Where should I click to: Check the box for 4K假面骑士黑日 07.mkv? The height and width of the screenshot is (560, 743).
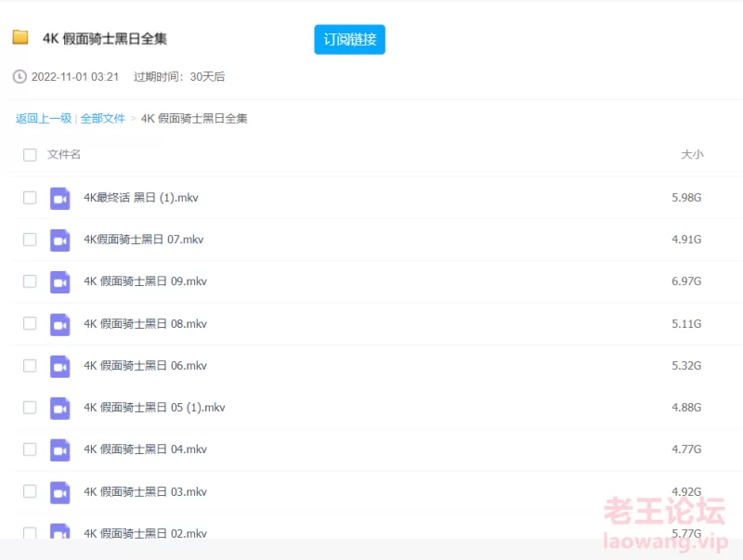[x=30, y=240]
